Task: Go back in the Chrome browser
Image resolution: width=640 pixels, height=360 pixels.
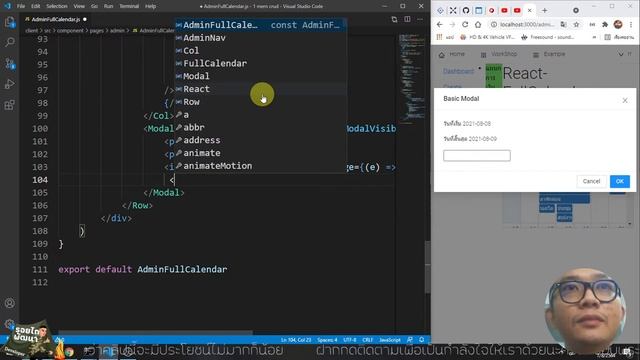Action: point(440,24)
